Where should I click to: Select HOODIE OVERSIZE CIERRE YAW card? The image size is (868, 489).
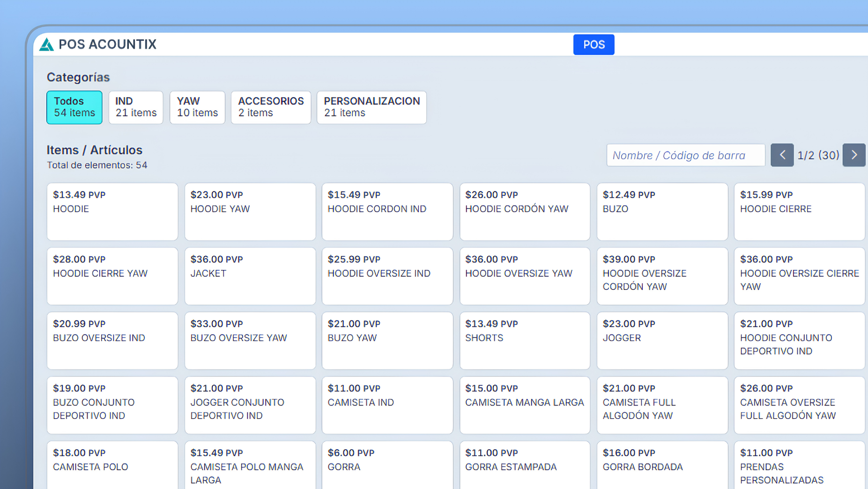coord(800,276)
